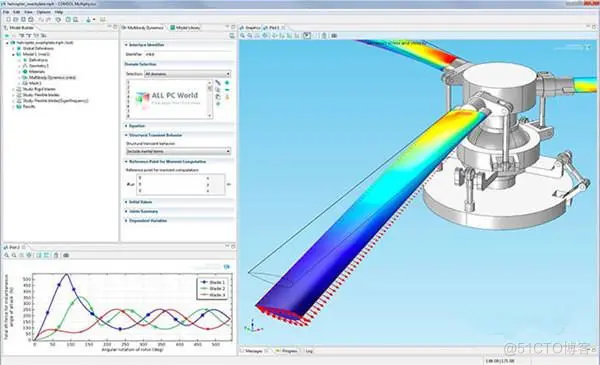Open the Structural transient behavior dropdown

click(178, 152)
